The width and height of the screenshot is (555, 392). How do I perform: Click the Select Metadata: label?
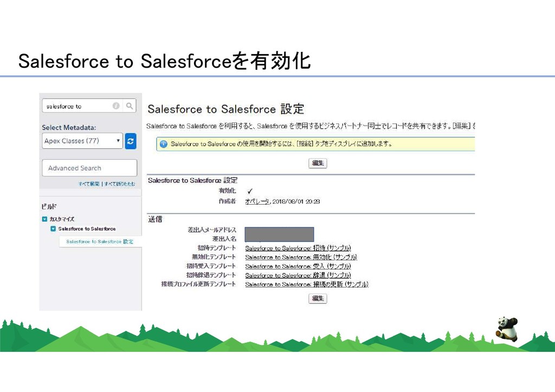(x=69, y=128)
